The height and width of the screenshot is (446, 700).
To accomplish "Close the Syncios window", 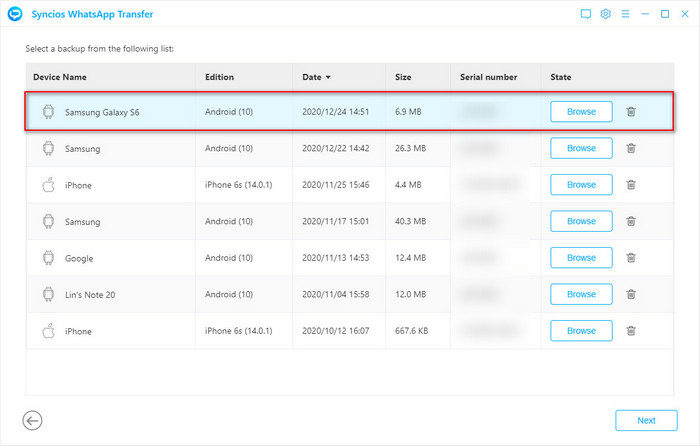I will pos(685,14).
